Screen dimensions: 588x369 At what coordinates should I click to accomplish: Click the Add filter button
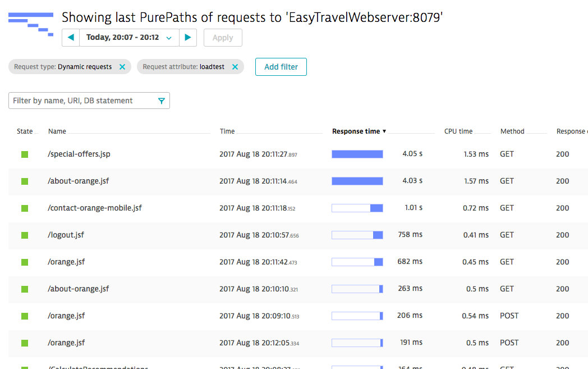[281, 66]
